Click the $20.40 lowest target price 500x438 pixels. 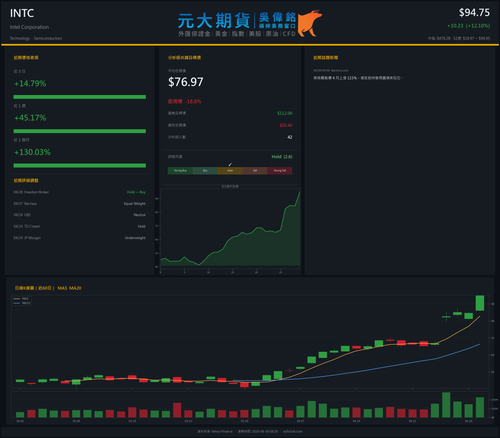pyautogui.click(x=286, y=125)
